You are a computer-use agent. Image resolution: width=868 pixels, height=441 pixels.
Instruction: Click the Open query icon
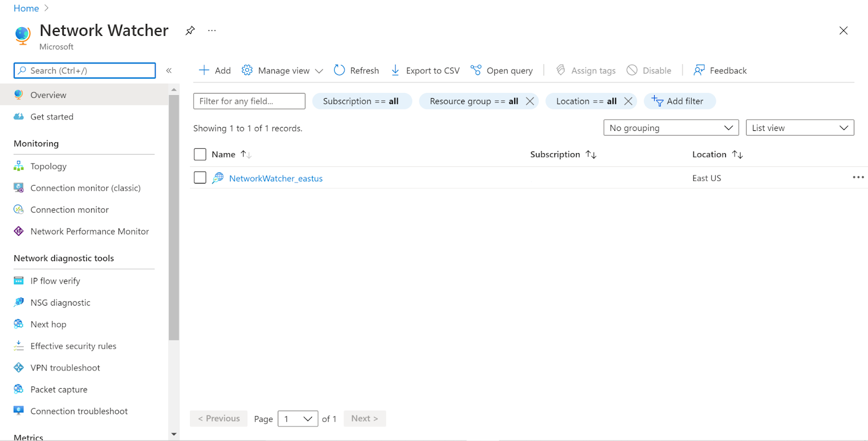click(x=476, y=71)
